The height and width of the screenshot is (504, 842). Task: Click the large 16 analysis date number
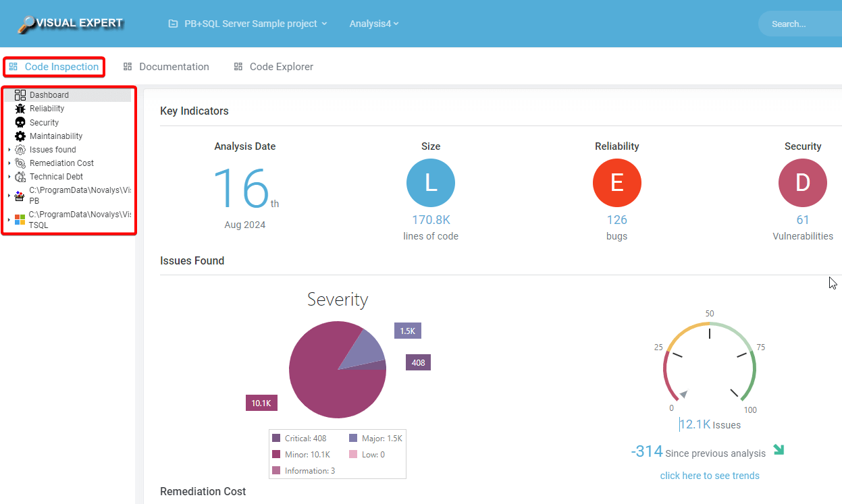coord(242,190)
